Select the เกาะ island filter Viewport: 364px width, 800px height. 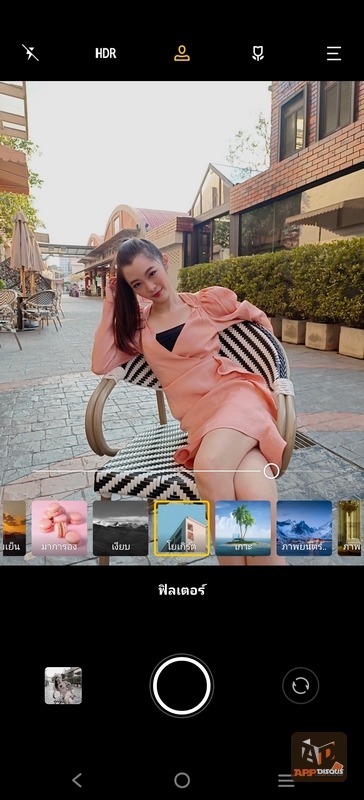pos(243,528)
